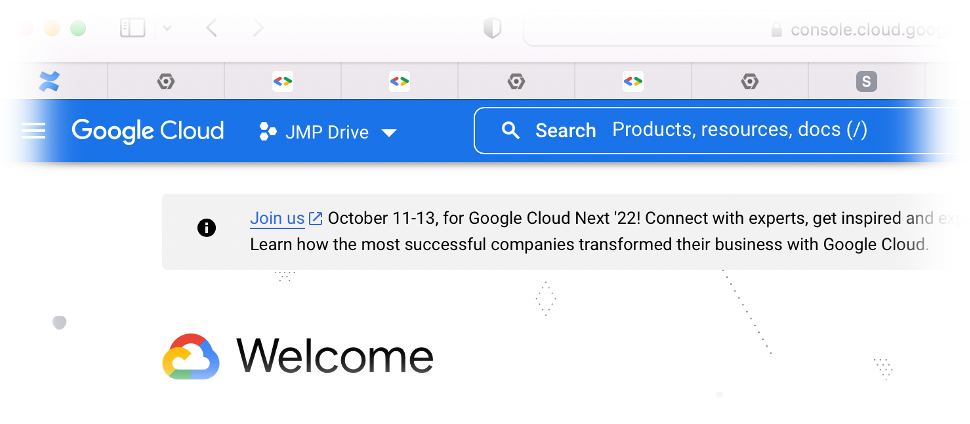Open the Google Cloud navigation hamburger menu
Image resolution: width=970 pixels, height=424 pixels.
point(34,131)
